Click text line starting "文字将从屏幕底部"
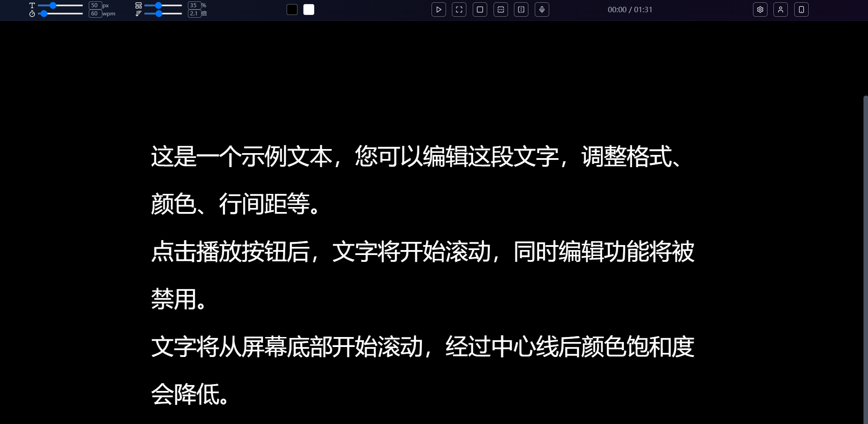Viewport: 868px width, 424px height. 422,347
